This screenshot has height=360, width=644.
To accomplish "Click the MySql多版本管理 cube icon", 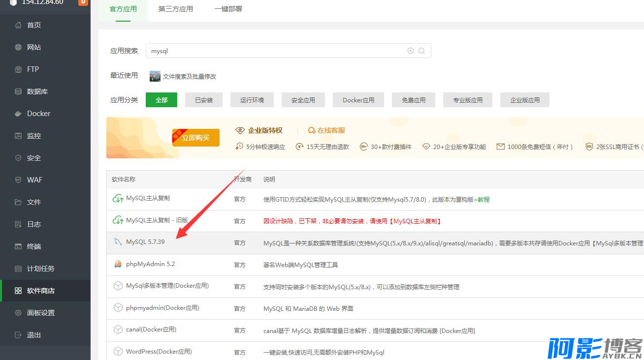I will tap(118, 286).
